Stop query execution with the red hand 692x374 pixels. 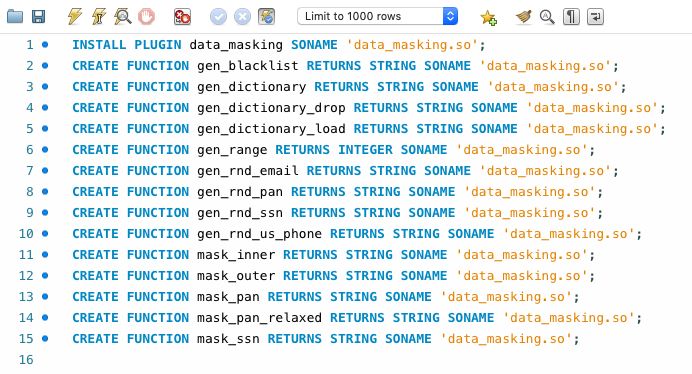[147, 17]
